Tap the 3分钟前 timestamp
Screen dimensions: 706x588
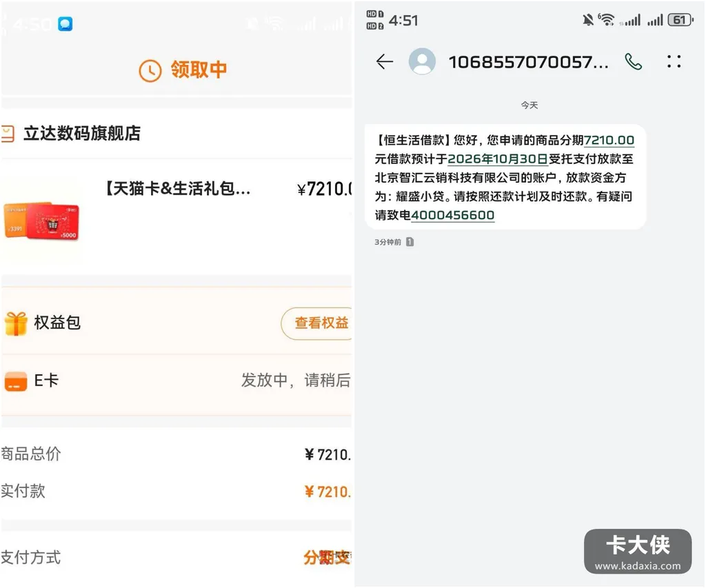(x=387, y=242)
